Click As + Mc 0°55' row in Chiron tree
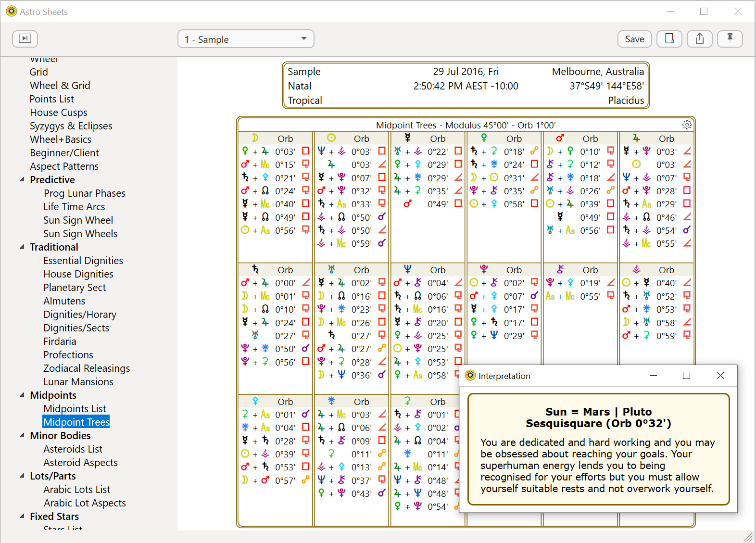Viewport: 756px width, 543px height. 580,296
